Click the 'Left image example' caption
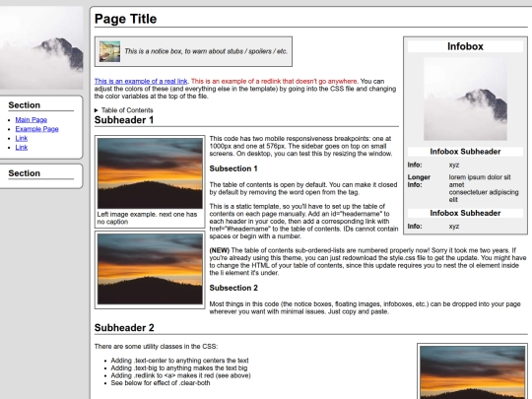Screen dimensions: 532x399 pos(147,218)
